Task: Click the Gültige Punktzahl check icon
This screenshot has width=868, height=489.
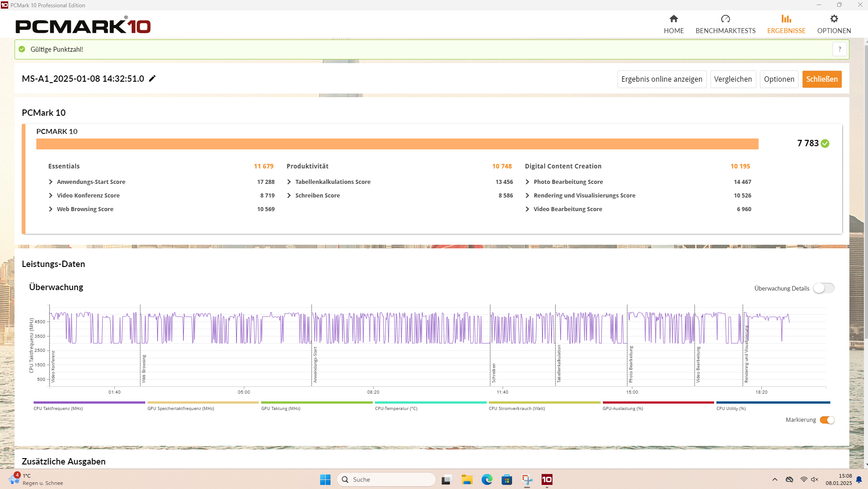Action: coord(22,49)
